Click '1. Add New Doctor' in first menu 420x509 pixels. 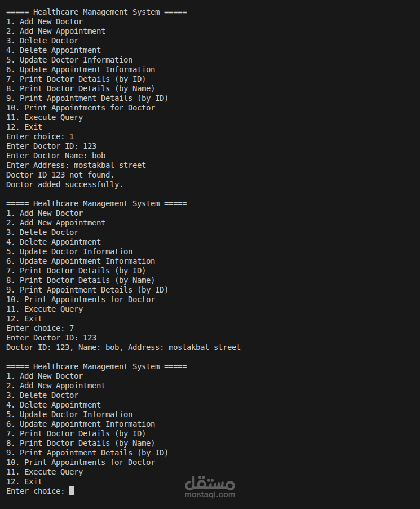coord(45,21)
